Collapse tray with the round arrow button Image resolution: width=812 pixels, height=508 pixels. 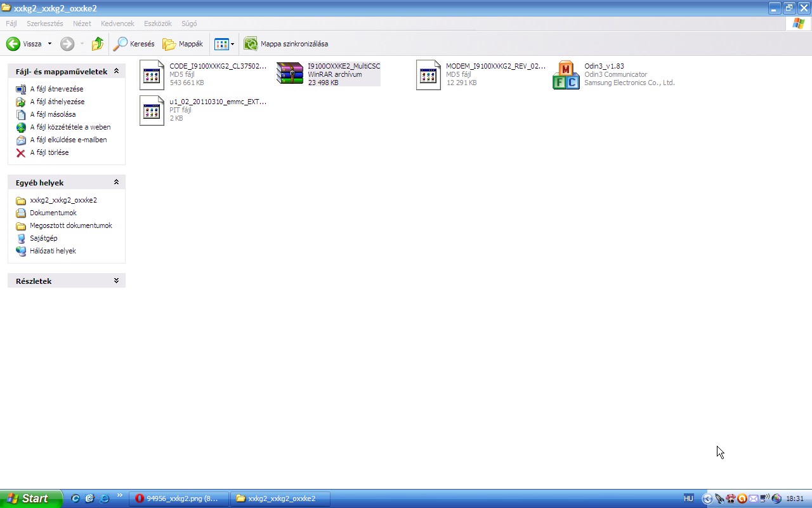(x=707, y=498)
